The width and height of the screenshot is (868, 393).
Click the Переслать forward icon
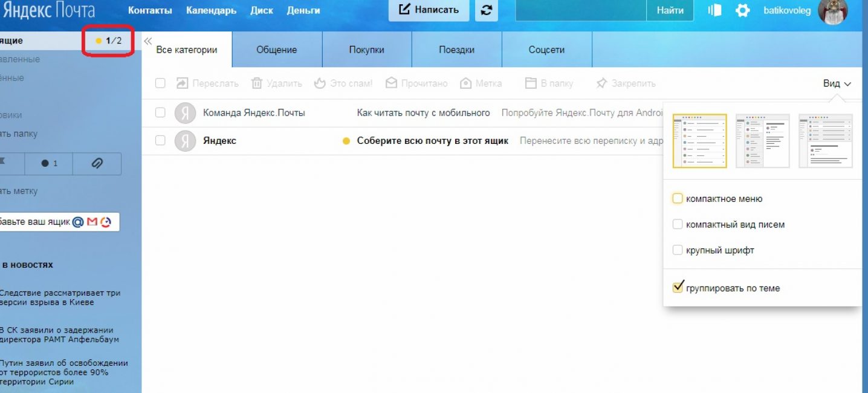[x=182, y=83]
